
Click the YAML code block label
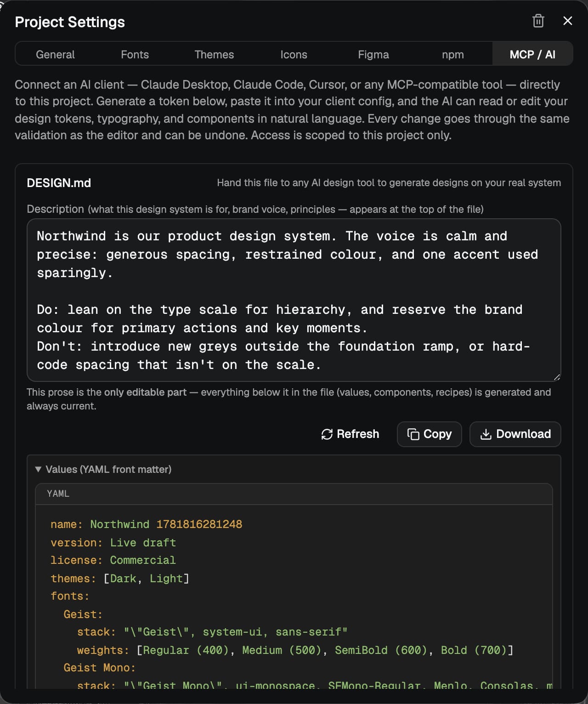click(x=58, y=494)
